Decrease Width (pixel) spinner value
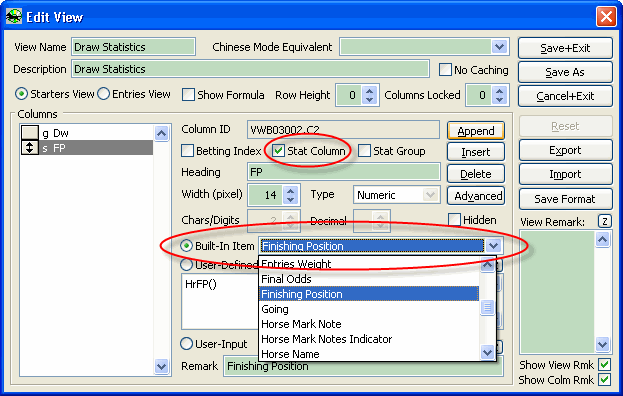Screen dimensions: 623x396 pos(291,199)
